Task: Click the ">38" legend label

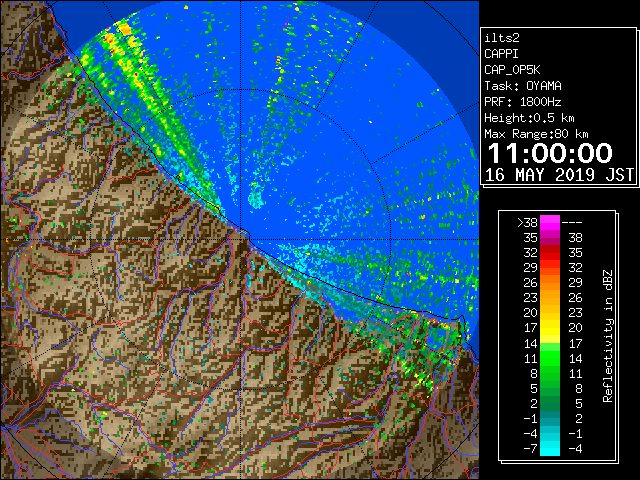Action: [x=527, y=223]
